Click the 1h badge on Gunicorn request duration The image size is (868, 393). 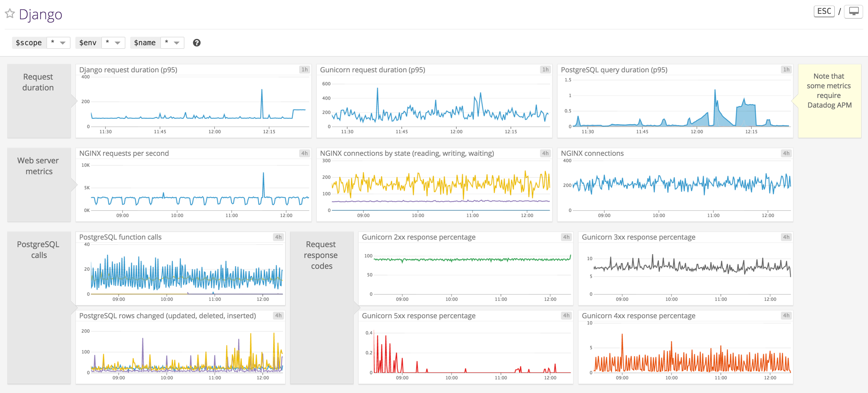point(546,69)
